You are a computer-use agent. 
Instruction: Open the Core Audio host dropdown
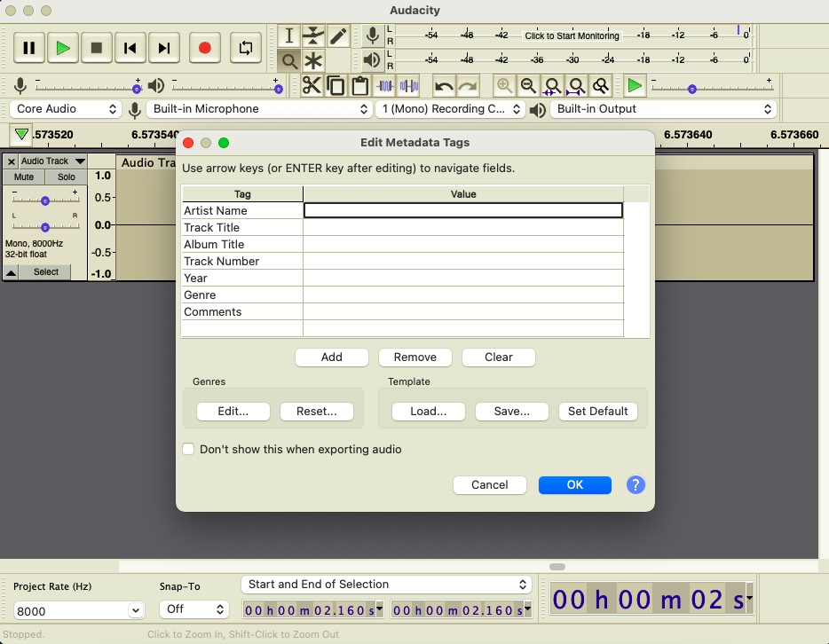click(66, 109)
